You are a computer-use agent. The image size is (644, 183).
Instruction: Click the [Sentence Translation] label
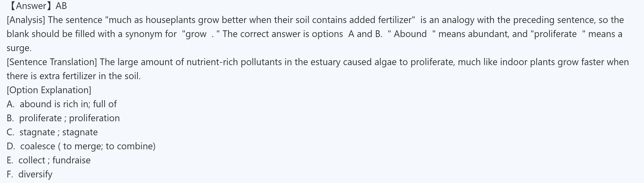pyautogui.click(x=52, y=62)
